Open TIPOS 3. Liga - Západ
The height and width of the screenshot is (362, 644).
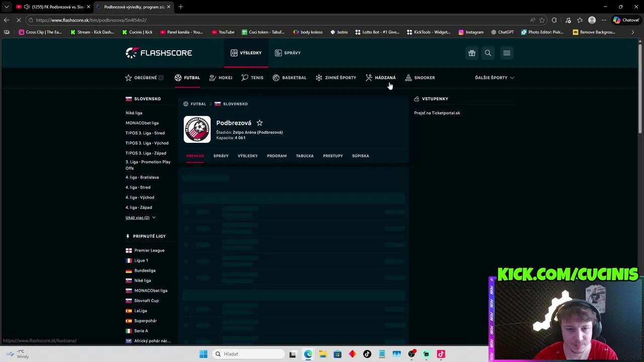click(146, 153)
